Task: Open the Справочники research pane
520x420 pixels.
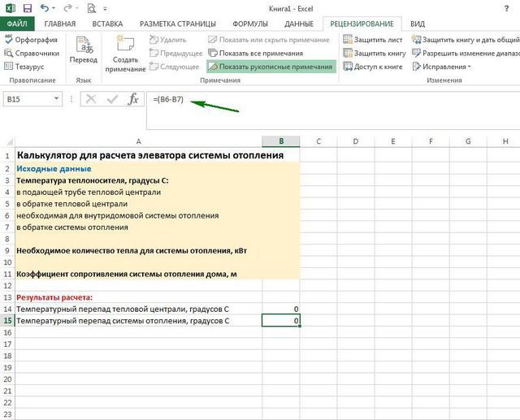Action: pos(31,53)
